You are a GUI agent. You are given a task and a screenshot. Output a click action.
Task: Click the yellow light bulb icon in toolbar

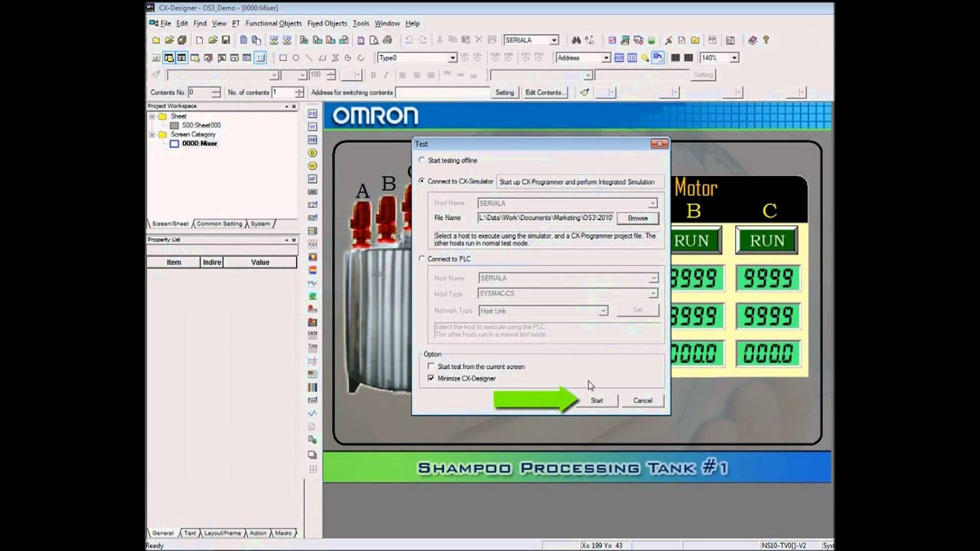(x=645, y=57)
